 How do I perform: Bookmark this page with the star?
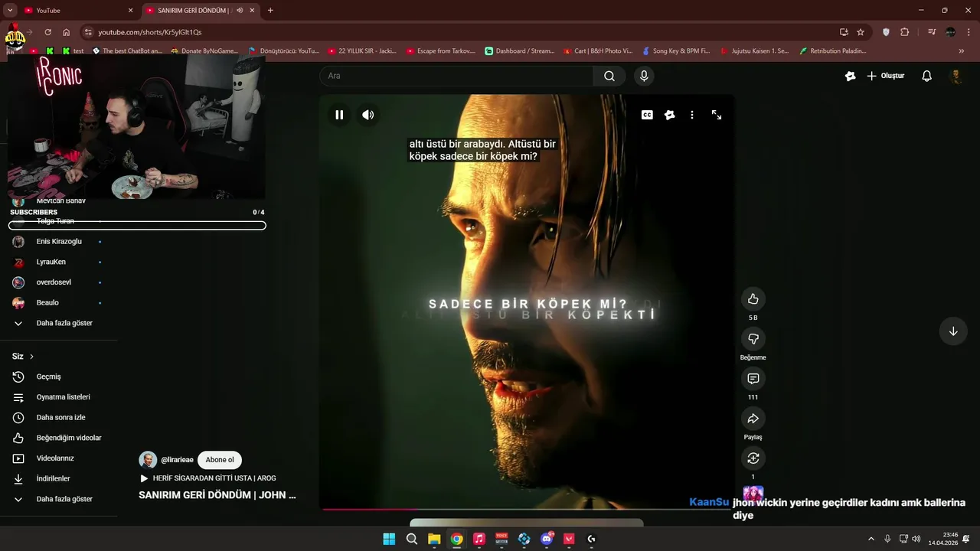pos(861,32)
